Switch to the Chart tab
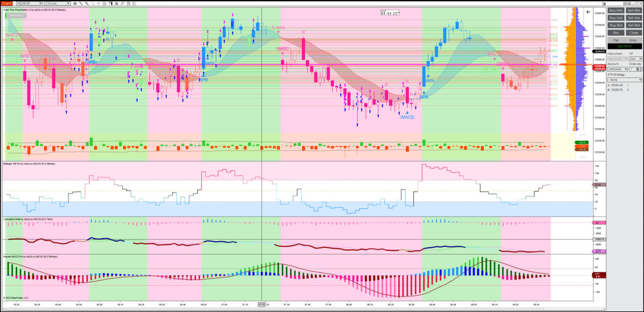644x312 pixels. 6,3
